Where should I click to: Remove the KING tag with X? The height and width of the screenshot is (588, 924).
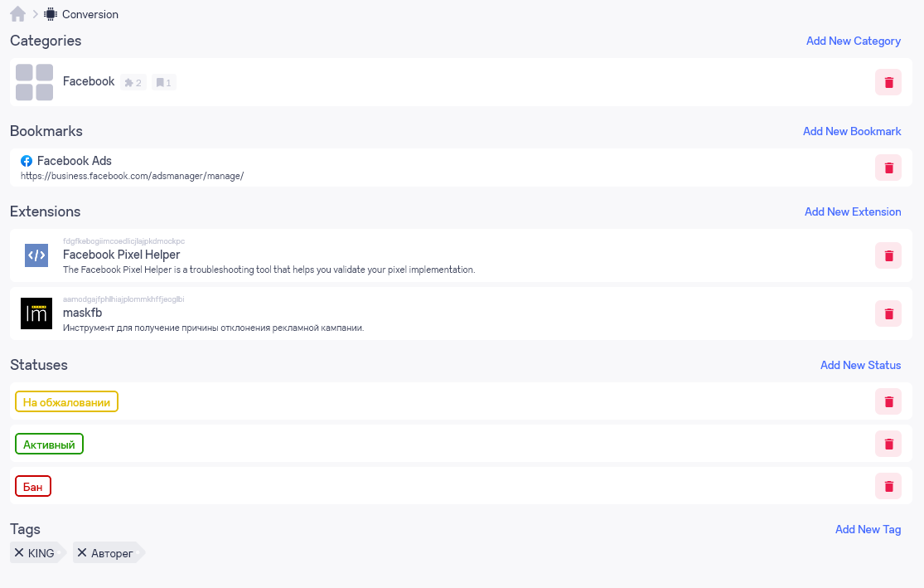[19, 552]
